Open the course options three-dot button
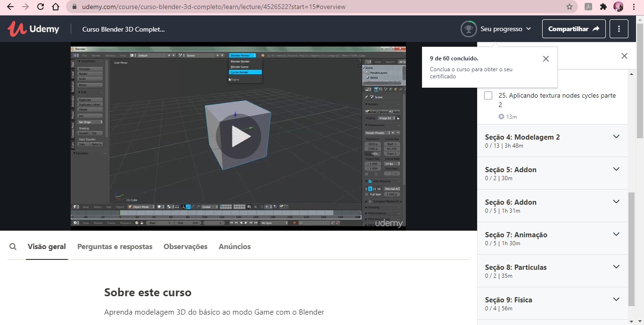 click(619, 29)
